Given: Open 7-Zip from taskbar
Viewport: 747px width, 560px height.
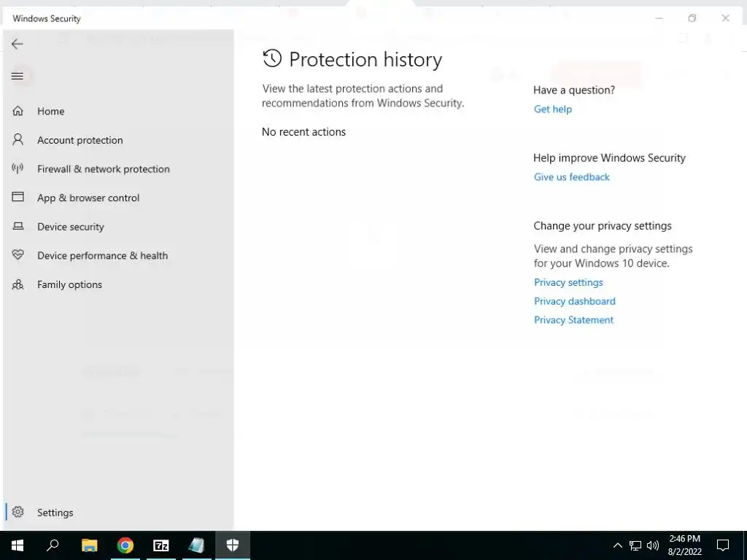Looking at the screenshot, I should point(161,545).
